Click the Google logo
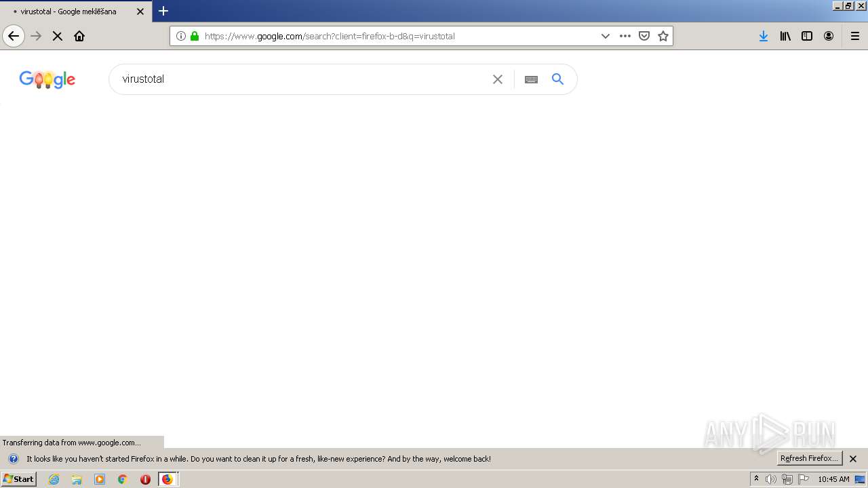This screenshot has height=488, width=868. [x=47, y=79]
